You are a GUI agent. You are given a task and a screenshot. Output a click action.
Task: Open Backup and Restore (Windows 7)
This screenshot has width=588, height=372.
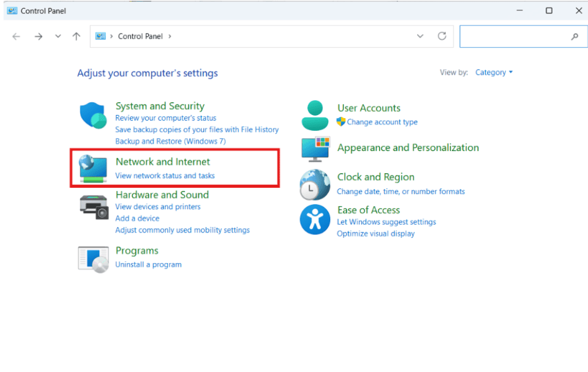(170, 141)
